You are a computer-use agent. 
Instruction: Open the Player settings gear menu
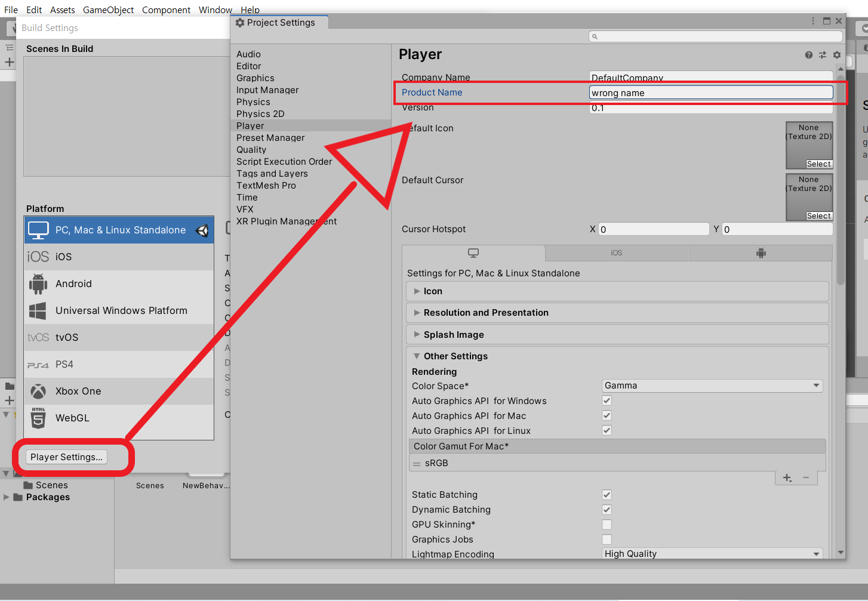click(837, 55)
